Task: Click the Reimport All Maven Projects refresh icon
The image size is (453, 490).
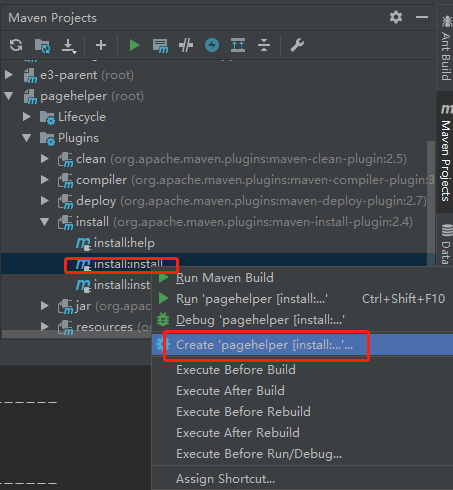Action: [x=16, y=45]
